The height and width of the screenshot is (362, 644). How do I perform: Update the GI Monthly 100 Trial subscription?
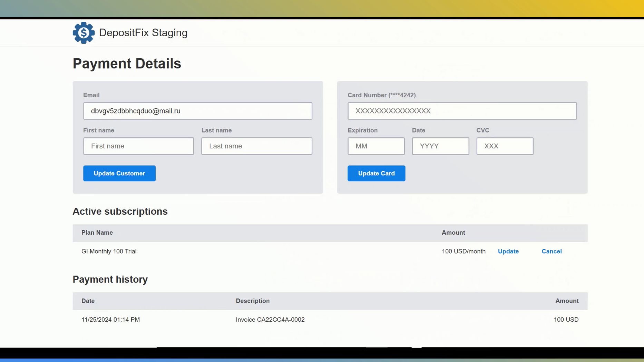(508, 252)
